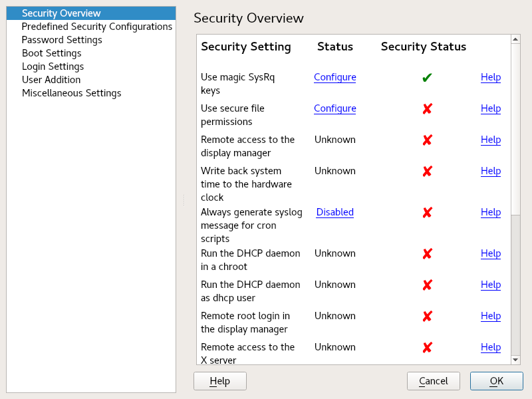Cancel the security dialog
Viewport: 532px width, 399px height.
pyautogui.click(x=433, y=381)
